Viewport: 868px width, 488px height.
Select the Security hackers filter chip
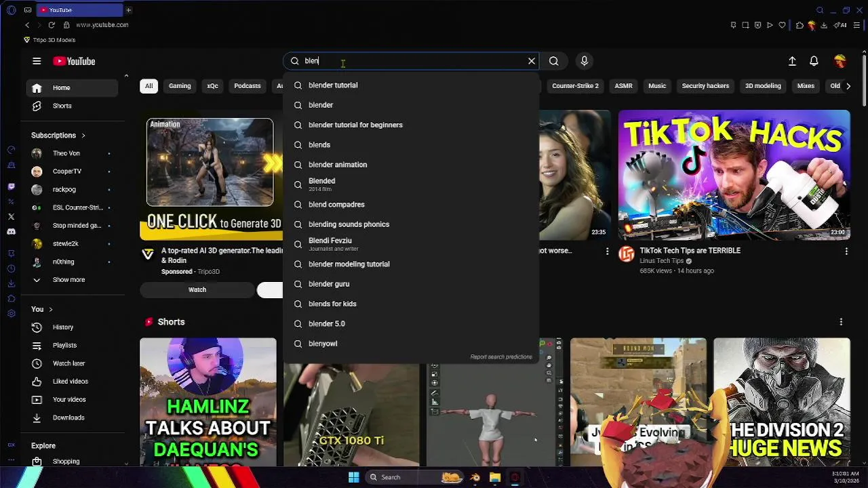pyautogui.click(x=705, y=86)
